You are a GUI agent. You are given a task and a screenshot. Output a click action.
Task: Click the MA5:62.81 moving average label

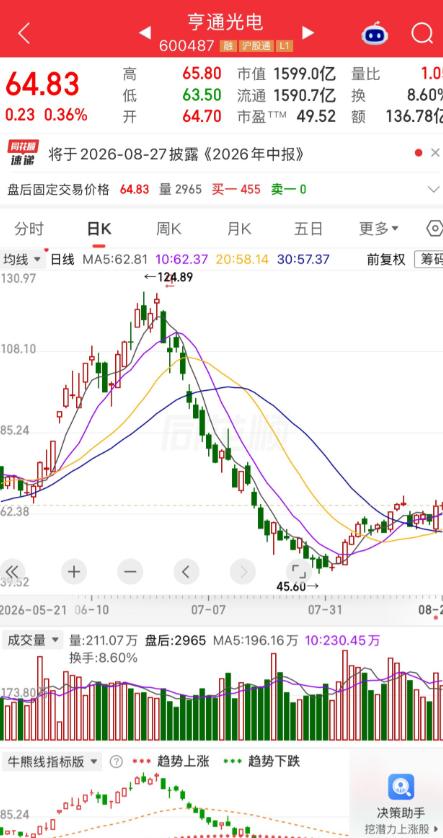(115, 260)
